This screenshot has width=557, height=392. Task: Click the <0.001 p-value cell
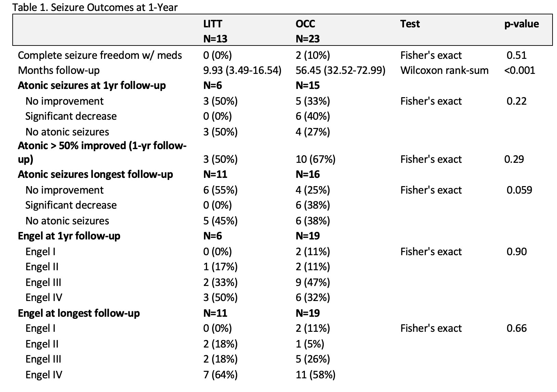[x=519, y=70]
